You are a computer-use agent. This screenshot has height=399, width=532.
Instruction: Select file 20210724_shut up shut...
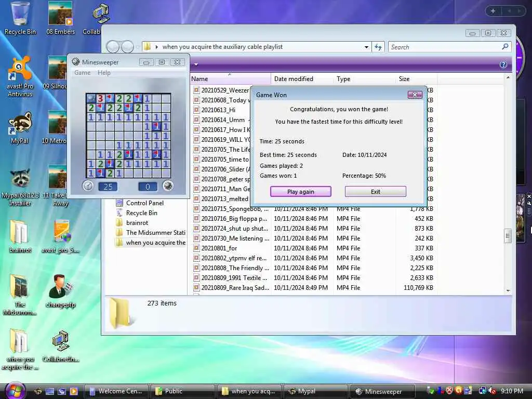pos(234,229)
